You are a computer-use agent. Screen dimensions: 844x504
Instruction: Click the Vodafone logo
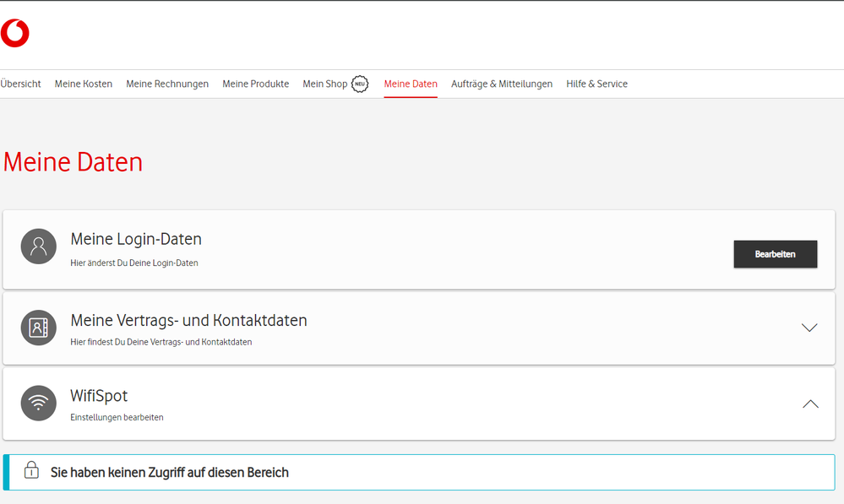tap(15, 33)
